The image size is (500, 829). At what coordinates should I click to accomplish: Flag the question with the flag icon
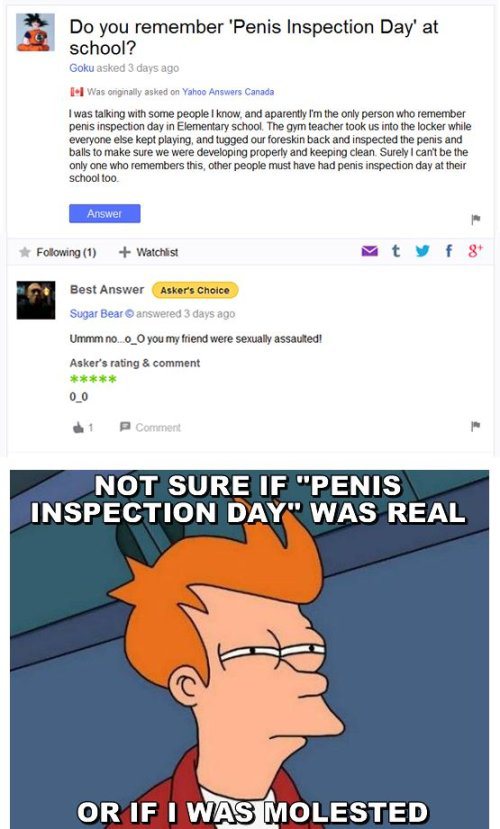pos(476,219)
